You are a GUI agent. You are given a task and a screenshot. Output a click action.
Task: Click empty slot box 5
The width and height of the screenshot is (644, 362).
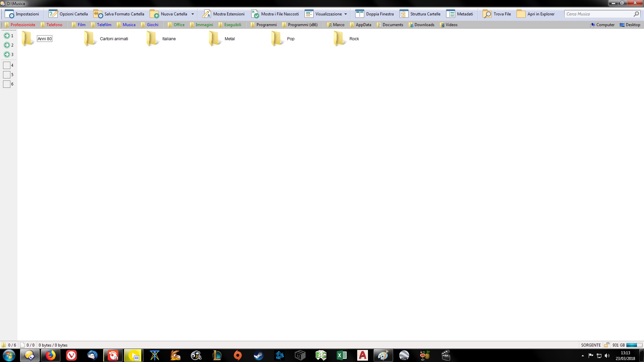tap(7, 75)
